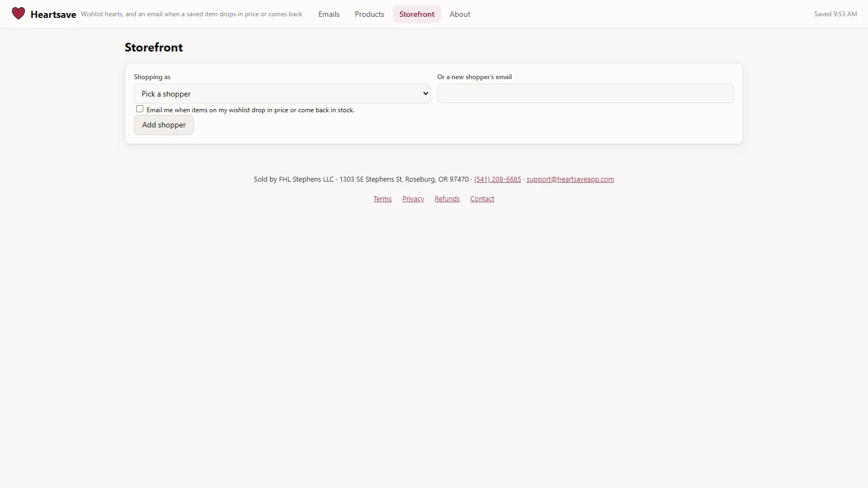Open the Emails tab
This screenshot has width=868, height=488.
click(329, 14)
